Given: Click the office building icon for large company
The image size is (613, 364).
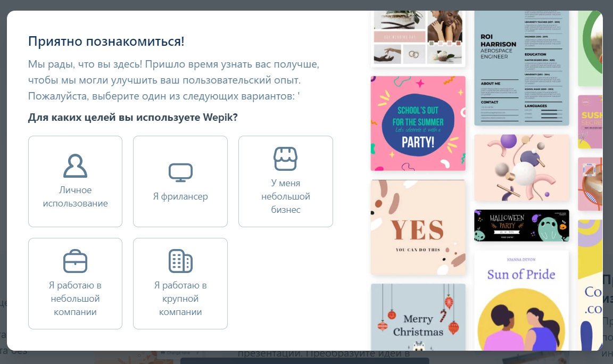Looking at the screenshot, I should point(180,261).
